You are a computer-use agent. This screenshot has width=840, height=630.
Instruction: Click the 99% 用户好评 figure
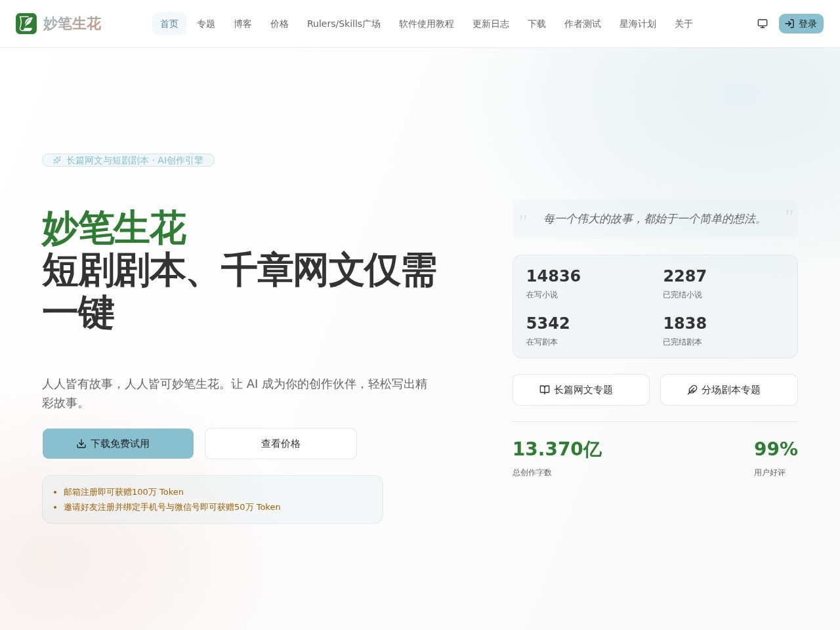776,457
